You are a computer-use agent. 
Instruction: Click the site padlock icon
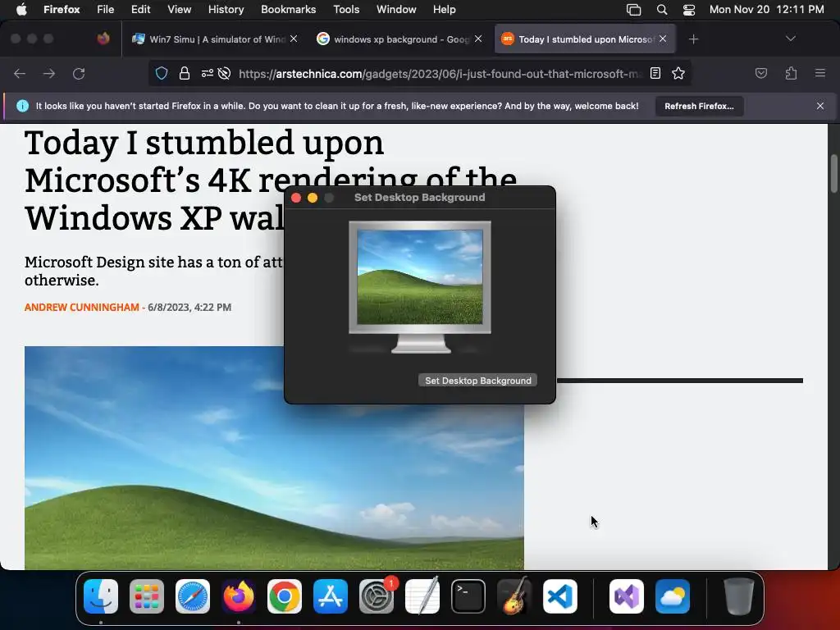[x=185, y=73]
